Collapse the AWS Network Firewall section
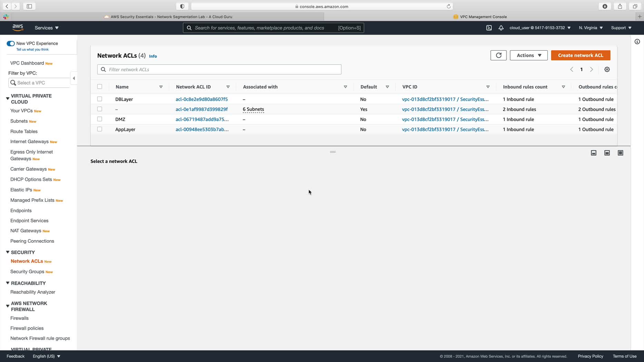 [8, 306]
